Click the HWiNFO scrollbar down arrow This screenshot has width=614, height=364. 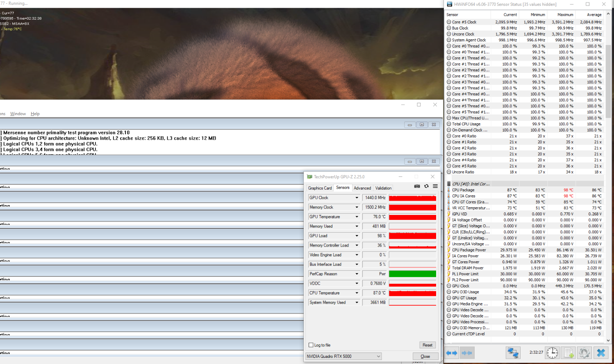click(x=608, y=340)
